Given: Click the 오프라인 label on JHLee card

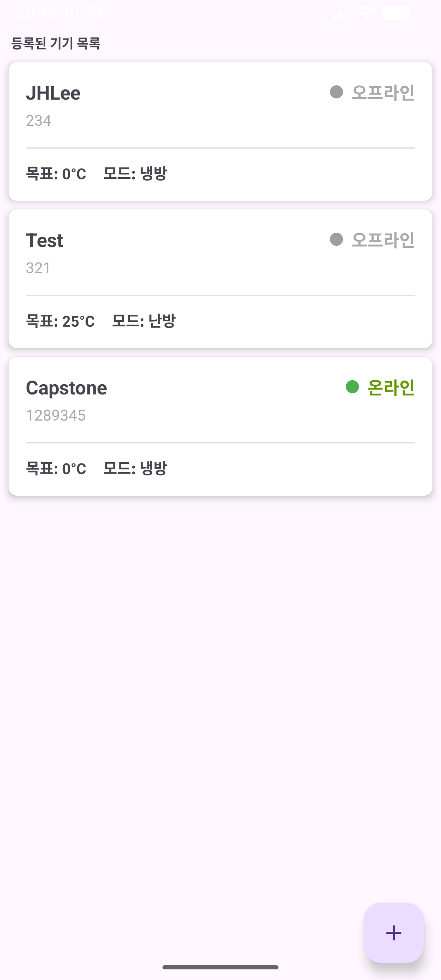Looking at the screenshot, I should tap(383, 93).
